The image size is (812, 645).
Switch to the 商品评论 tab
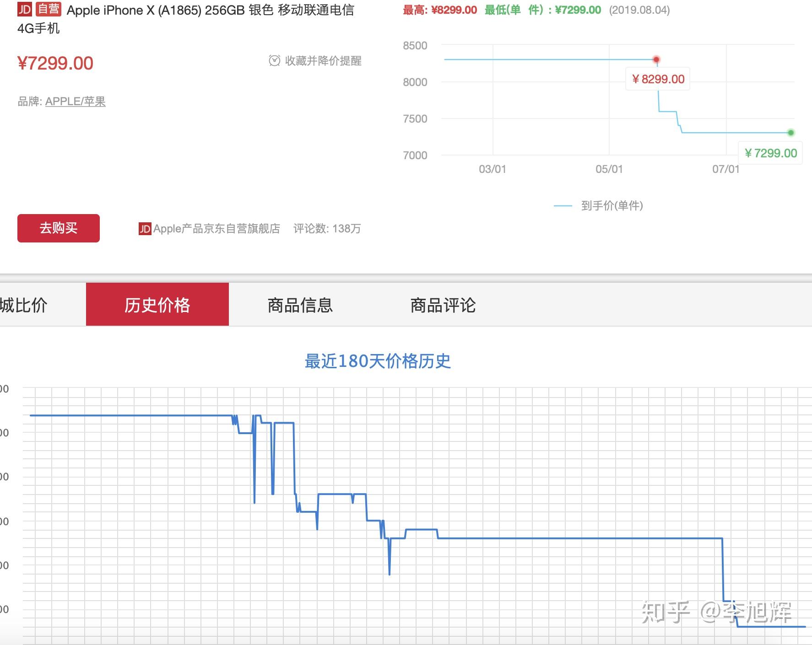pos(443,305)
